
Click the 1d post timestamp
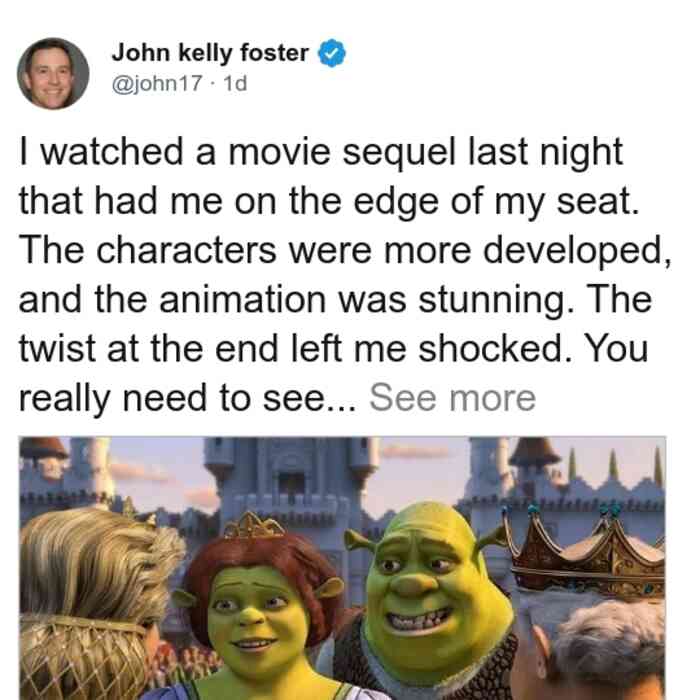[235, 83]
